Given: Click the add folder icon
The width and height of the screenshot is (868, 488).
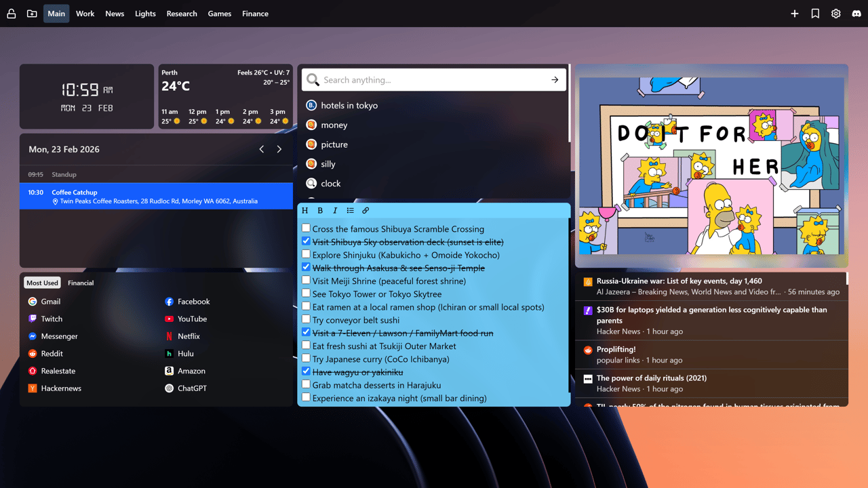Looking at the screenshot, I should click(x=32, y=14).
